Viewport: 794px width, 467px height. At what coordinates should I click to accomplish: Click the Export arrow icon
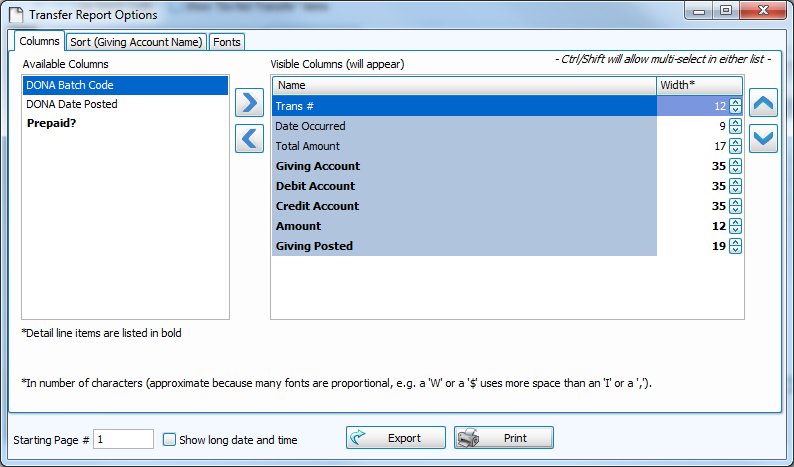[362, 438]
